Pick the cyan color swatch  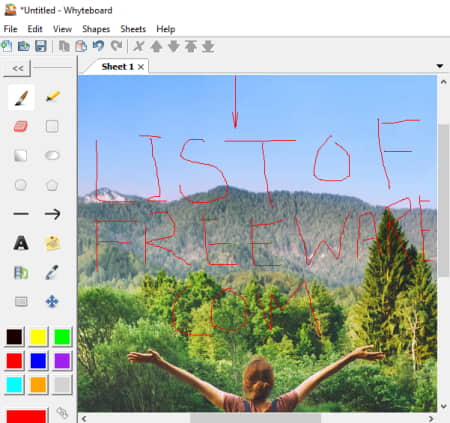point(14,385)
